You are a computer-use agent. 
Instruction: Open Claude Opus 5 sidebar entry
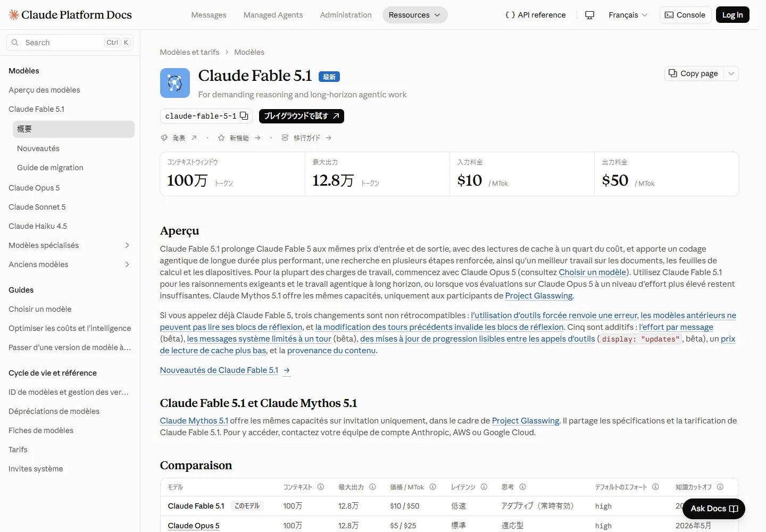coord(34,188)
